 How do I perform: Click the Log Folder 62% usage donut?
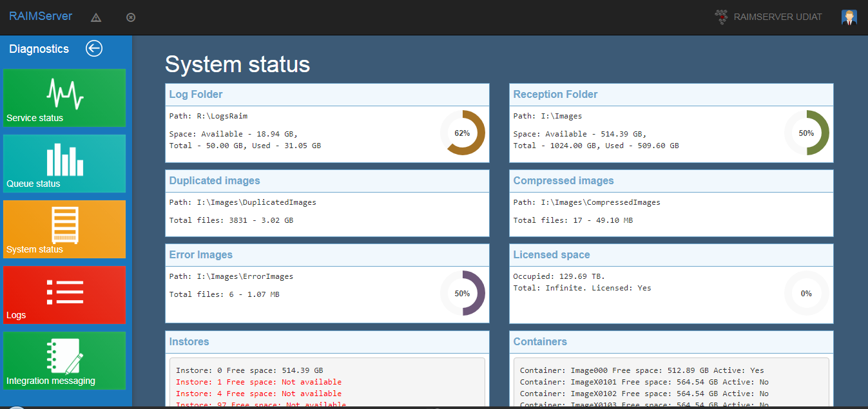point(462,133)
